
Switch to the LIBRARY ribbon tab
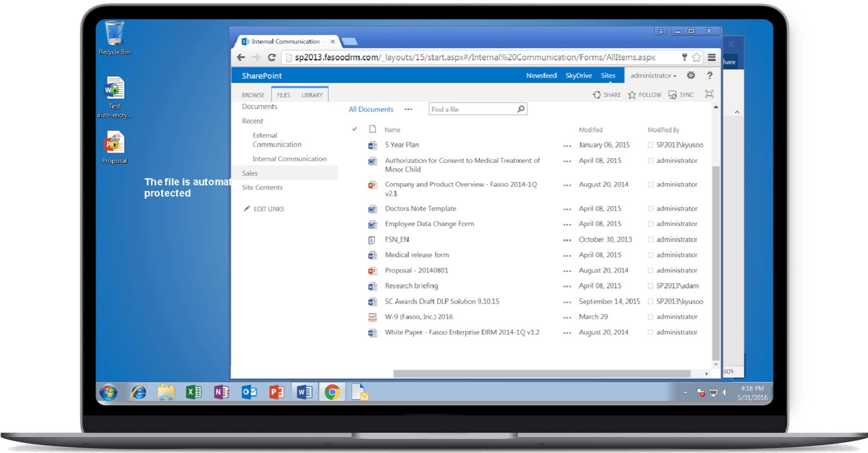312,95
